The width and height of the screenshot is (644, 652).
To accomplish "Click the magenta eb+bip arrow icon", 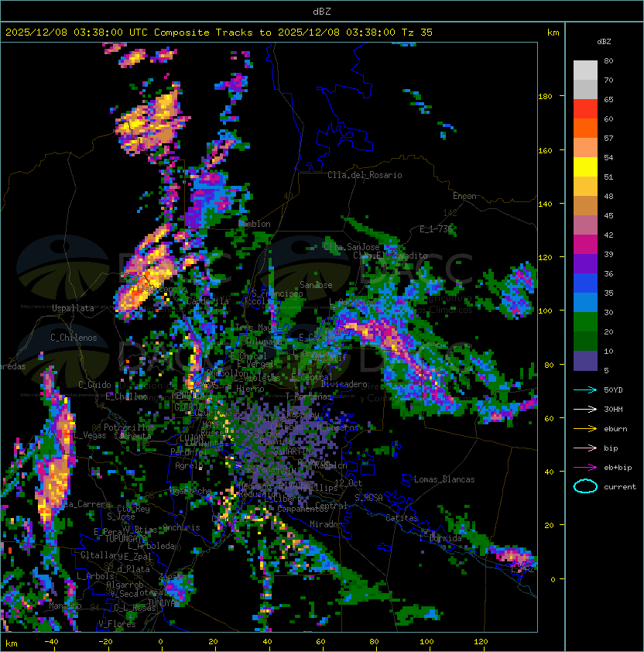I will pyautogui.click(x=585, y=468).
